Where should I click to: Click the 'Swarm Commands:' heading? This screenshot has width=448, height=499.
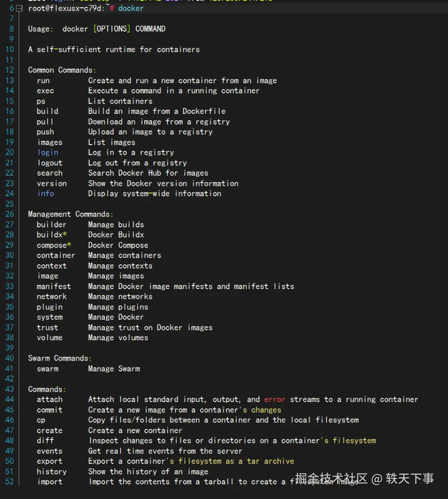tap(60, 358)
